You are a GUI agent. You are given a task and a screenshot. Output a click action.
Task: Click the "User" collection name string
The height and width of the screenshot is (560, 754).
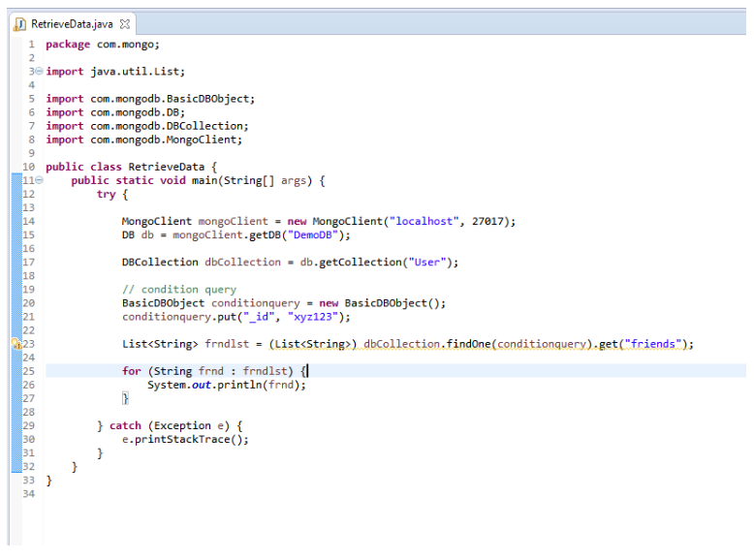coord(428,262)
